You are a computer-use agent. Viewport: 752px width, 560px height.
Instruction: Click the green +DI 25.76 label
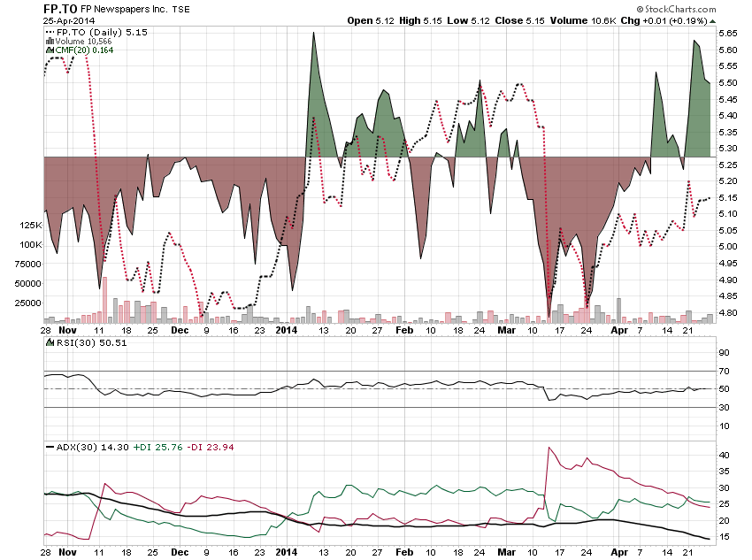(x=157, y=448)
